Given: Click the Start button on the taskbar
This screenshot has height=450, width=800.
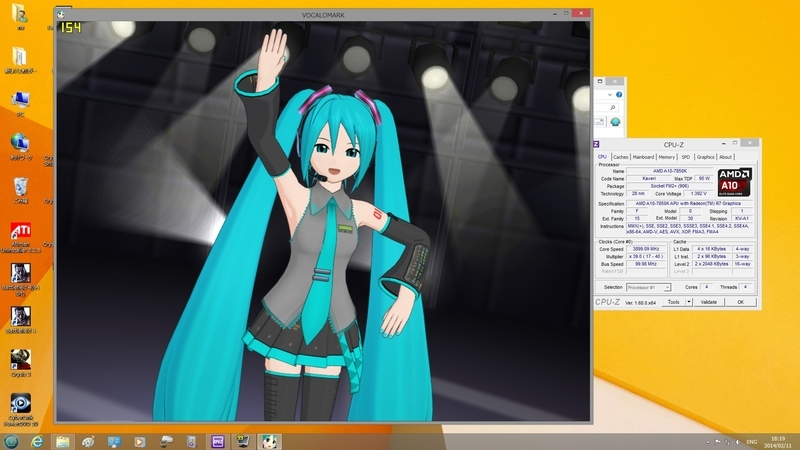Looking at the screenshot, I should tap(11, 441).
